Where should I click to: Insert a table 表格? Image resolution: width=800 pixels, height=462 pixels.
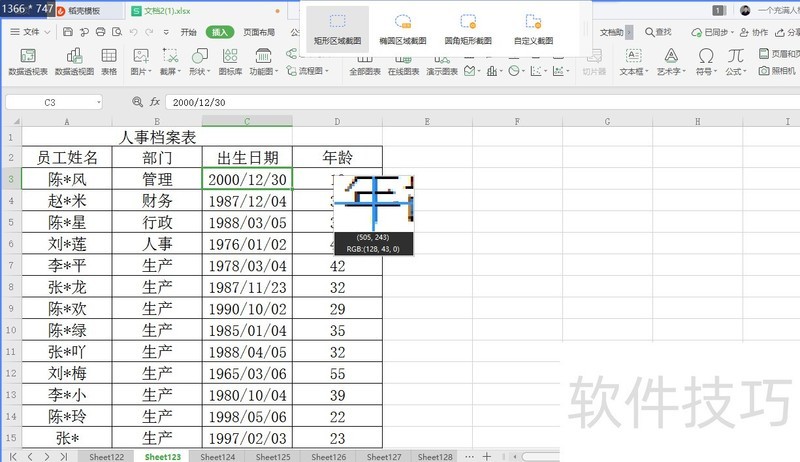click(x=109, y=62)
